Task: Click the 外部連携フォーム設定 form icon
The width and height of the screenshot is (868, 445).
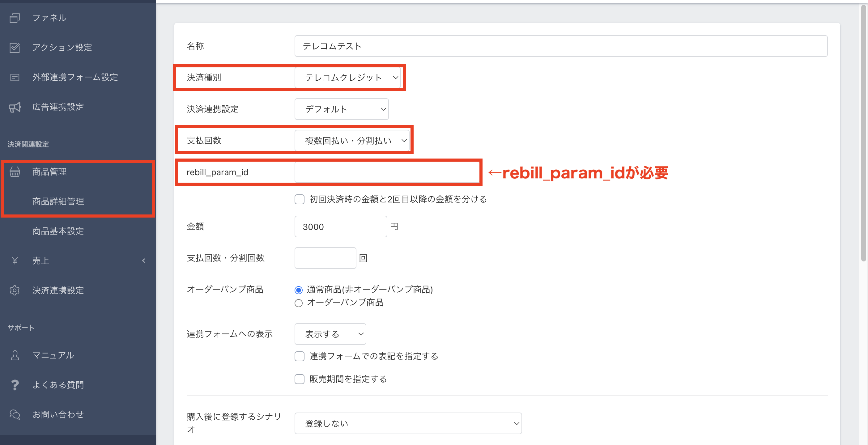Action: tap(15, 78)
